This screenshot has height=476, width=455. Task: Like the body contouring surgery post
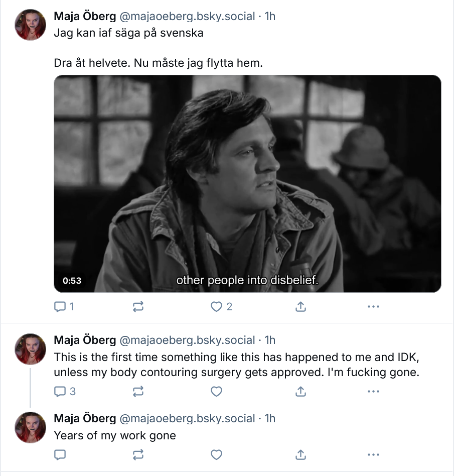point(216,391)
